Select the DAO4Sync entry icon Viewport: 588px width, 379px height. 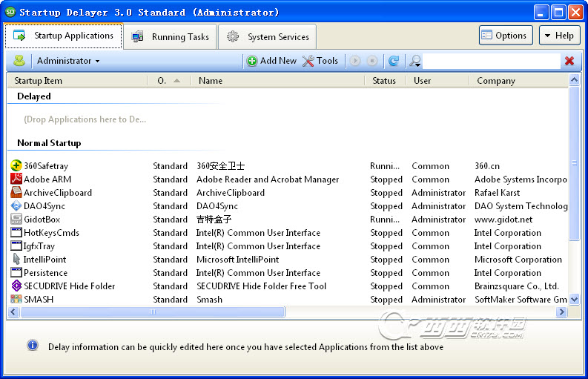16,206
